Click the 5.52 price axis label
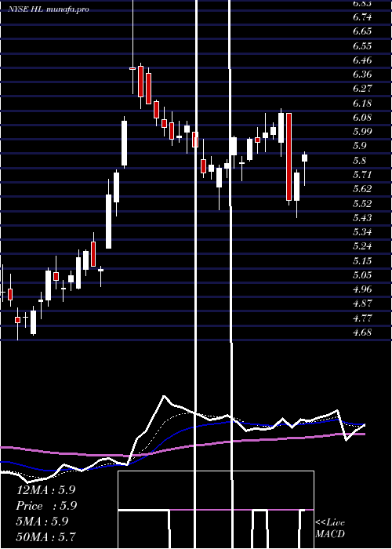 point(362,203)
